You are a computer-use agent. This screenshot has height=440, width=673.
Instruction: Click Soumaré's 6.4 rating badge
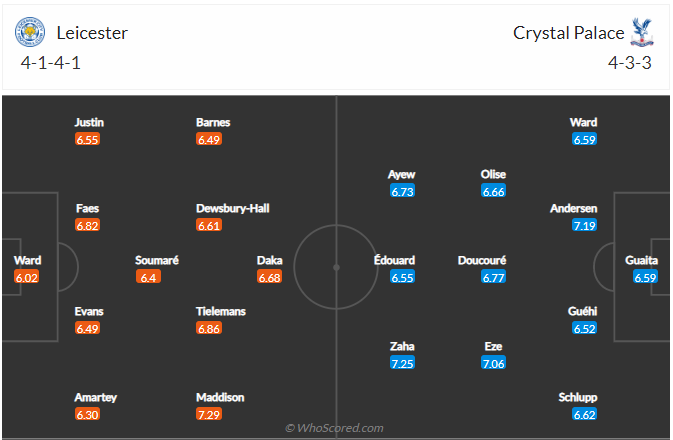point(148,277)
